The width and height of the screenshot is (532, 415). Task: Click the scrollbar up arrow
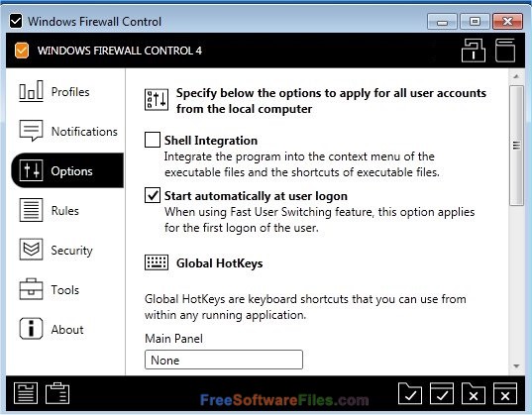pyautogui.click(x=516, y=76)
